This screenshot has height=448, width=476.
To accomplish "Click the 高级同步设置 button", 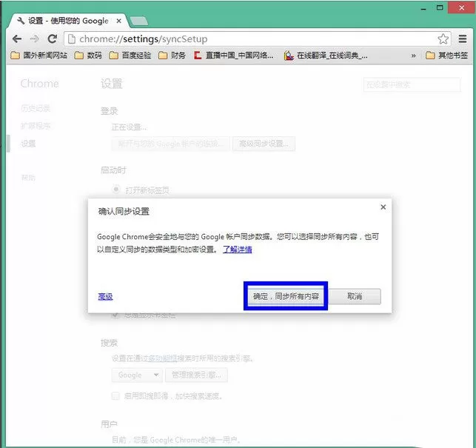I will (x=264, y=144).
